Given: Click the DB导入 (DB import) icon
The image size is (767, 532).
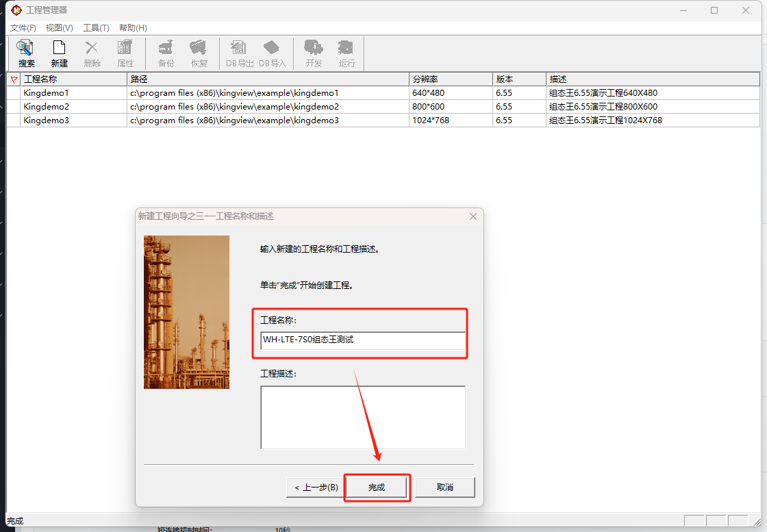Looking at the screenshot, I should tap(272, 53).
